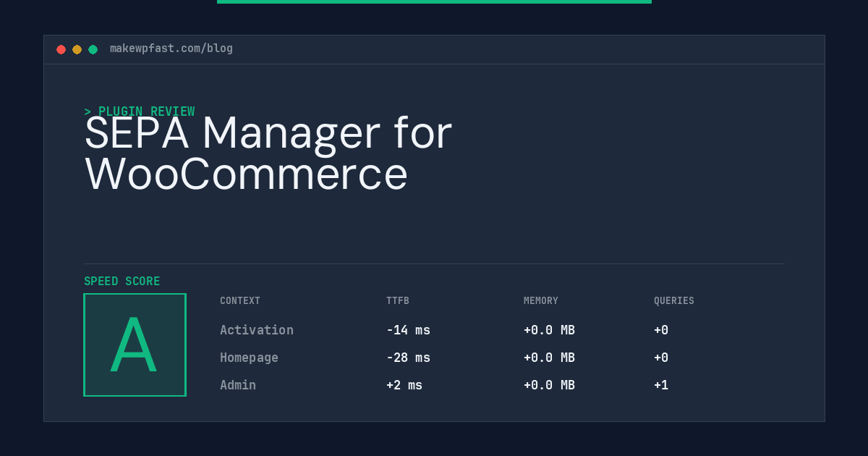Click the red close dot
868x456 pixels.
tap(61, 49)
